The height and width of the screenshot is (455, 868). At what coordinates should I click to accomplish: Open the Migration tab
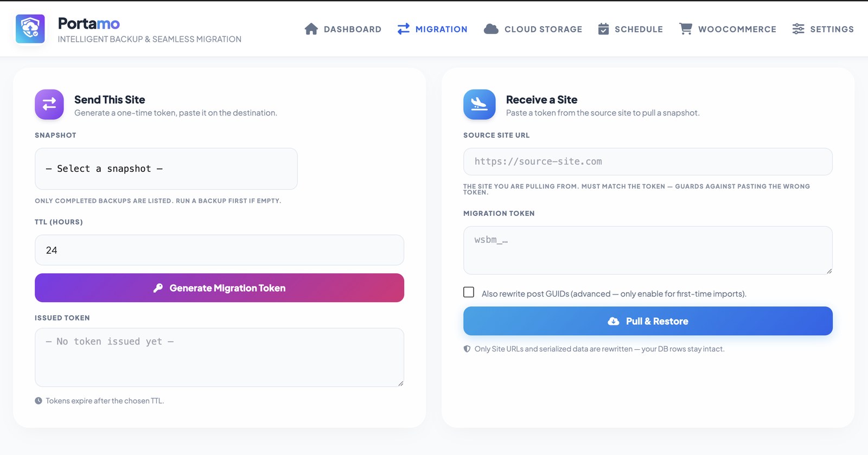[432, 29]
